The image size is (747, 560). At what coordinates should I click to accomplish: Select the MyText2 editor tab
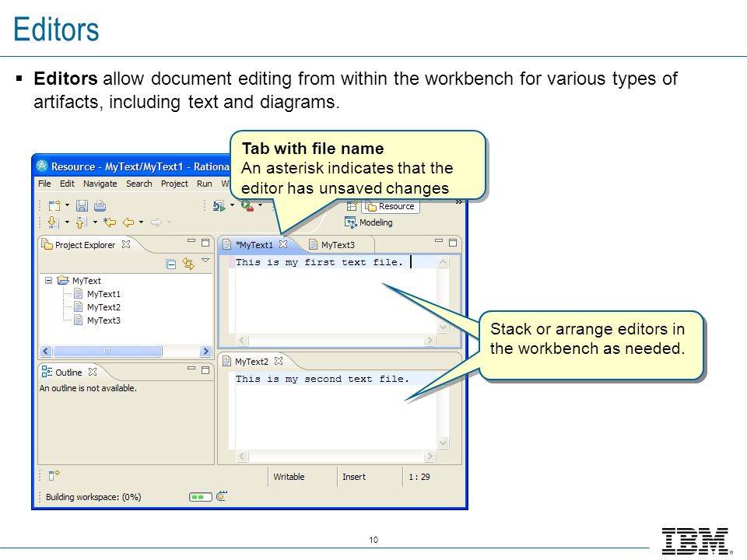251,362
